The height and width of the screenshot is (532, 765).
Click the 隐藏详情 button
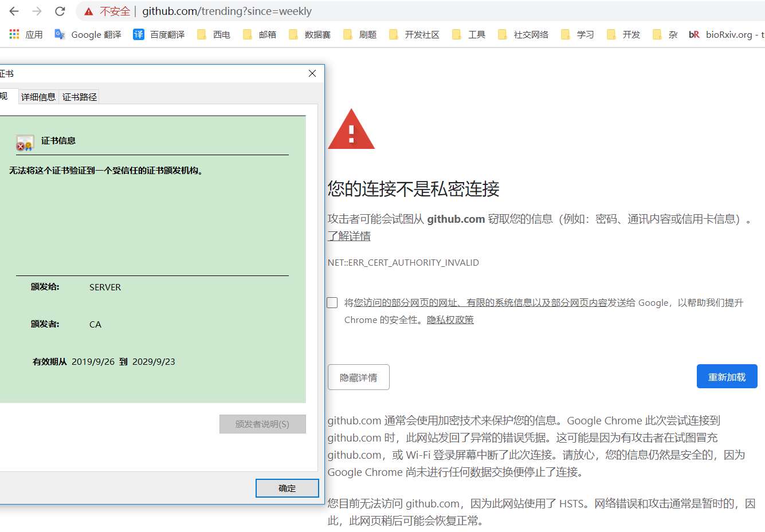tap(359, 377)
